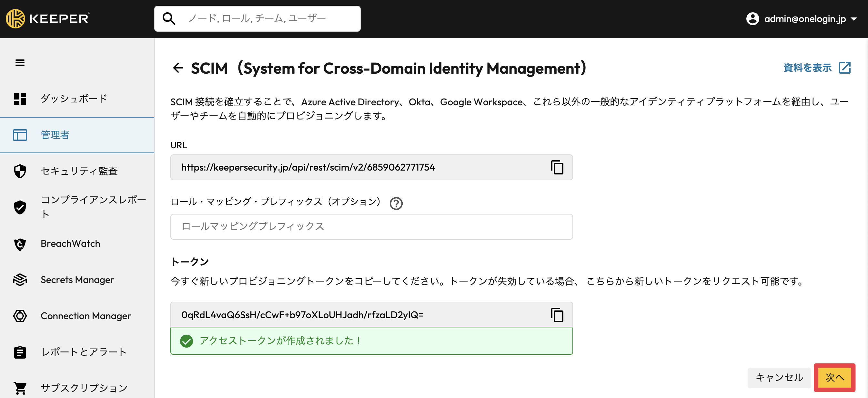Collapse sidebar with the hamburger menu icon
Image resolution: width=868 pixels, height=398 pixels.
click(20, 63)
